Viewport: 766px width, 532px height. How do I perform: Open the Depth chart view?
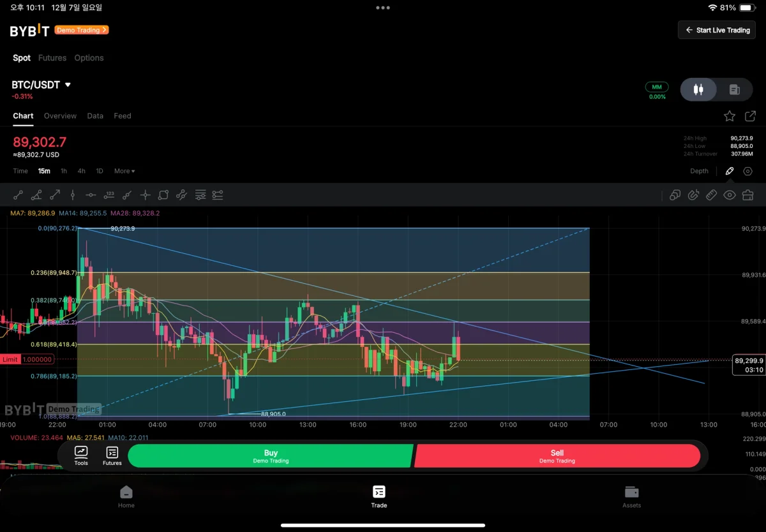coord(699,171)
